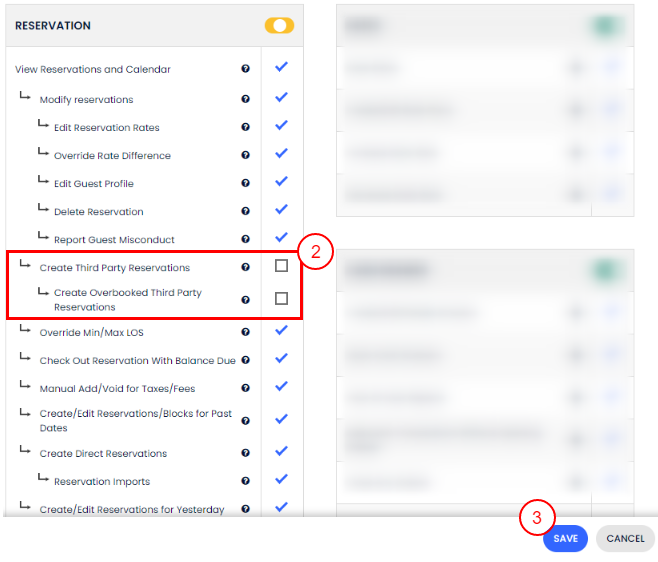Uncheck Edit Reservation Rates permission
The height and width of the screenshot is (562, 658).
coord(281,125)
